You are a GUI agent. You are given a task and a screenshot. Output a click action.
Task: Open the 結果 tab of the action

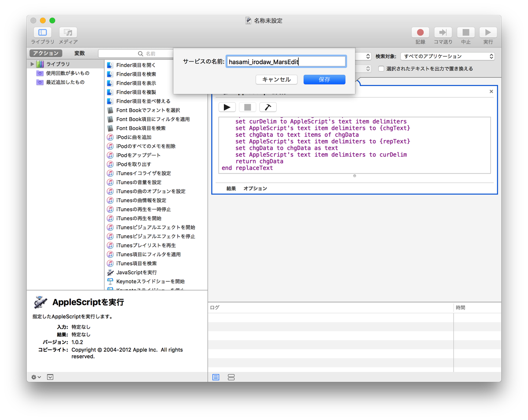coord(231,188)
